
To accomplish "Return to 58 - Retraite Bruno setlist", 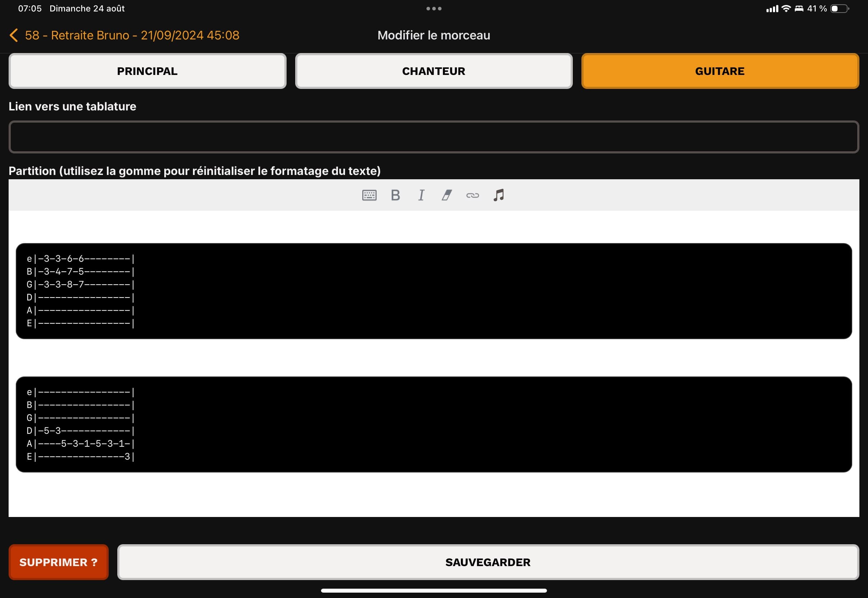I will point(132,35).
